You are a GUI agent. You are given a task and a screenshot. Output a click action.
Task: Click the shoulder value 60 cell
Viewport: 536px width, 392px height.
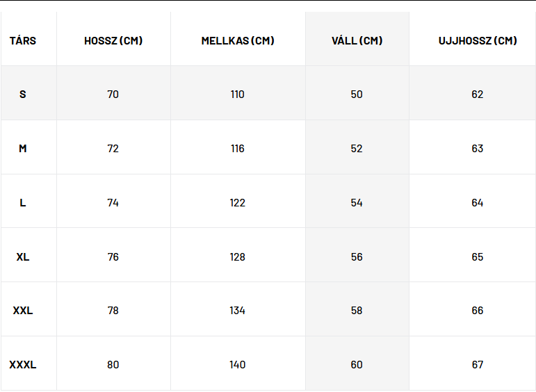coord(357,365)
